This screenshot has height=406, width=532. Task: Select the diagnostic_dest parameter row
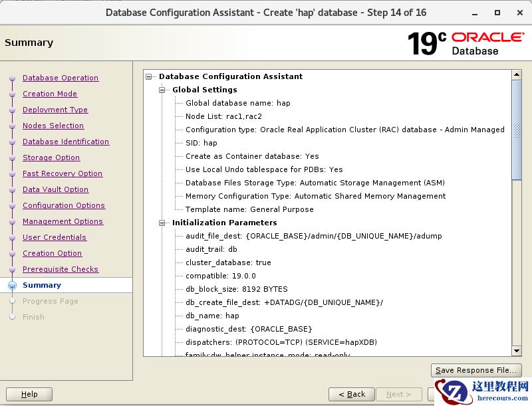point(249,329)
